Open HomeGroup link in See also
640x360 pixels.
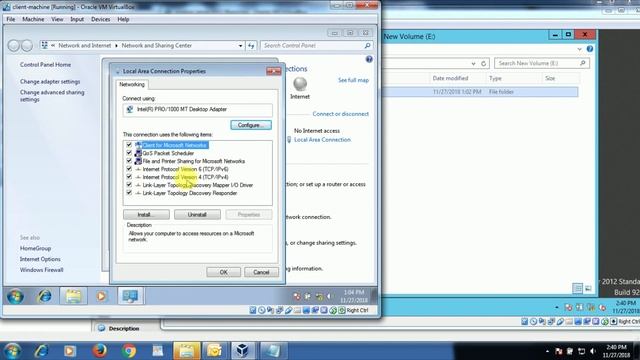click(36, 248)
